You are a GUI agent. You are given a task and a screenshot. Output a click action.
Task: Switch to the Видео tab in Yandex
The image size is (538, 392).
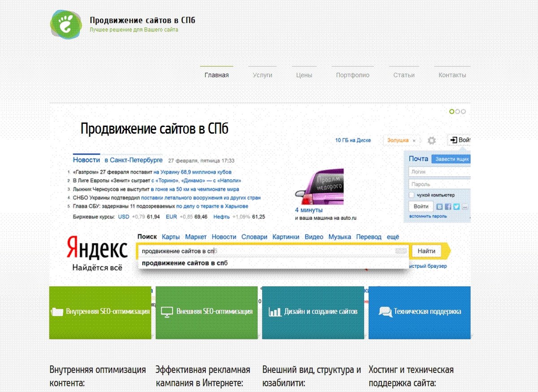pyautogui.click(x=314, y=237)
